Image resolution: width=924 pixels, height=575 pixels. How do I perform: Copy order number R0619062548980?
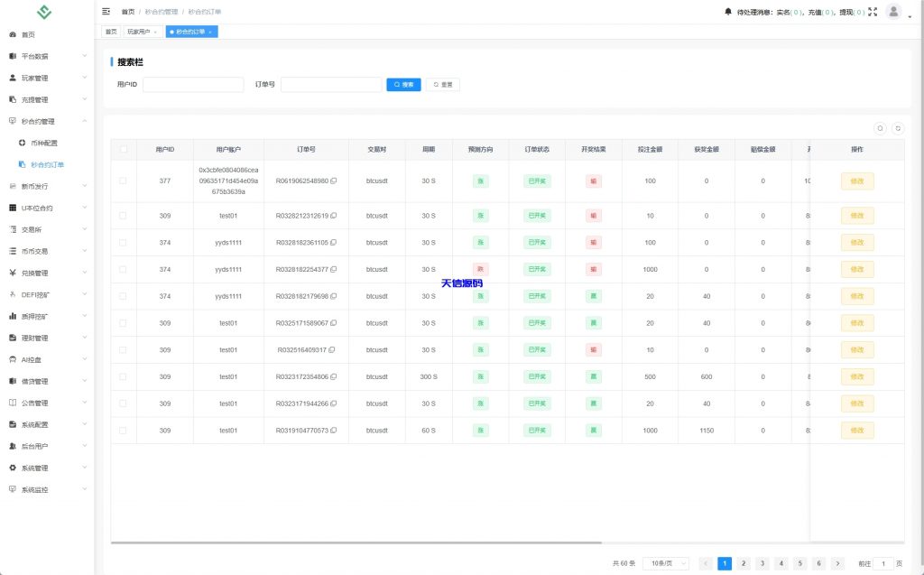pos(334,181)
